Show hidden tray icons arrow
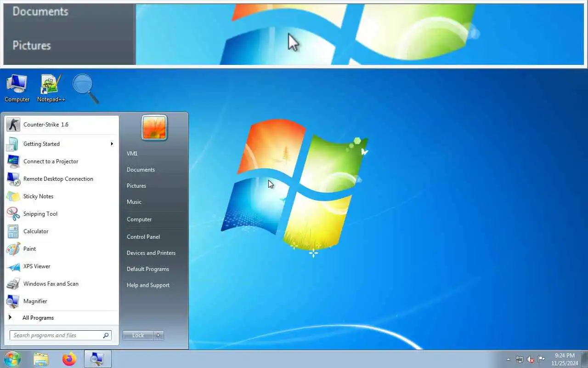The width and height of the screenshot is (588, 368). pos(508,359)
